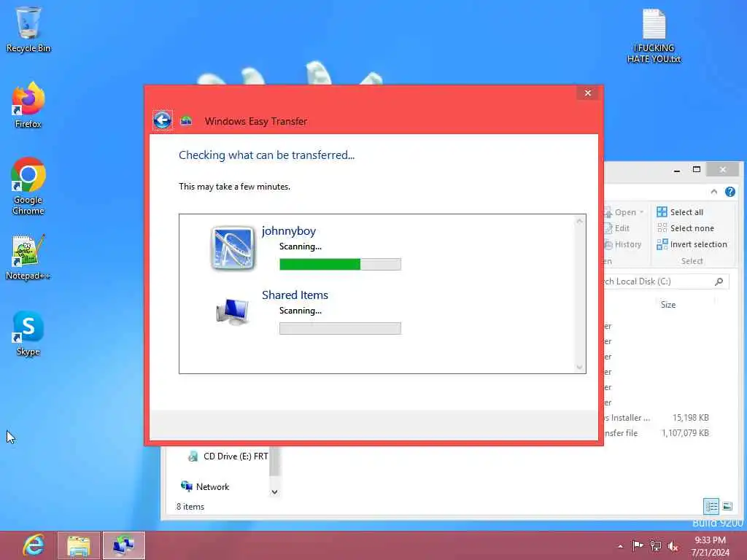Select the Firefox desktop shortcut
This screenshot has height=560, width=747.
tap(28, 105)
